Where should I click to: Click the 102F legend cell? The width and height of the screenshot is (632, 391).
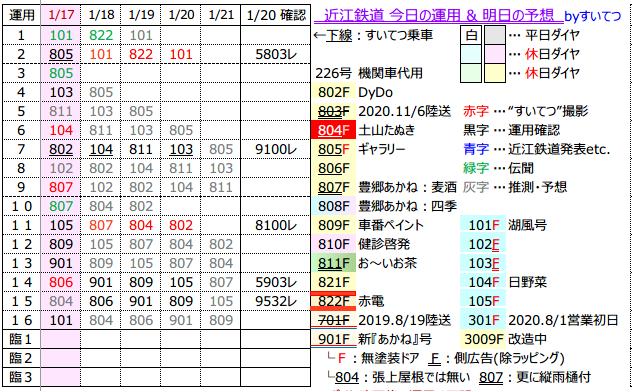pos(483,244)
